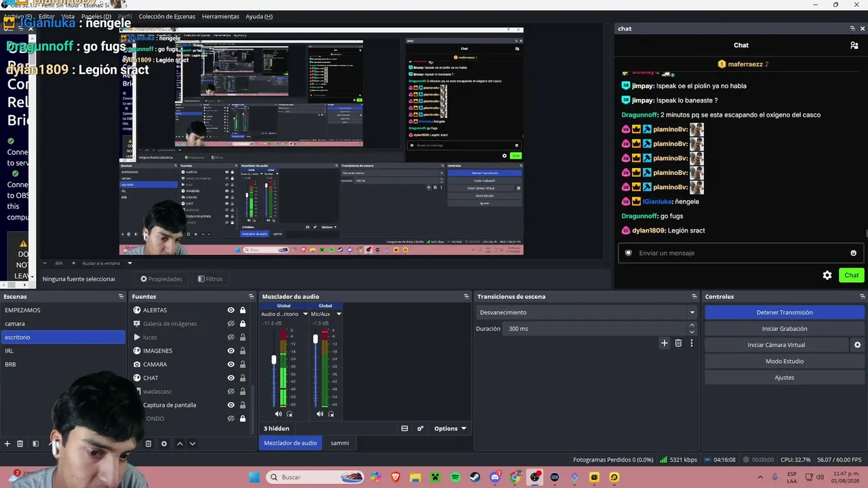Undock the Controles panel

[x=863, y=296]
